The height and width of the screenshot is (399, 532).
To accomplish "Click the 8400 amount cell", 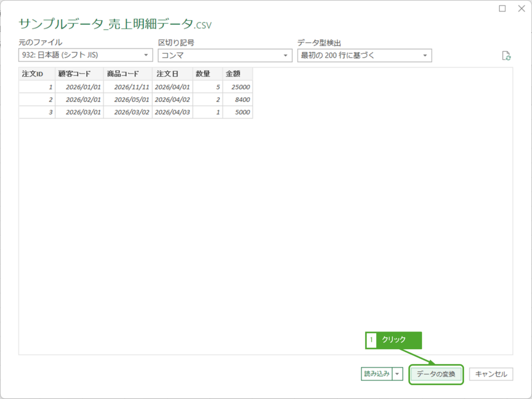I will pyautogui.click(x=238, y=99).
